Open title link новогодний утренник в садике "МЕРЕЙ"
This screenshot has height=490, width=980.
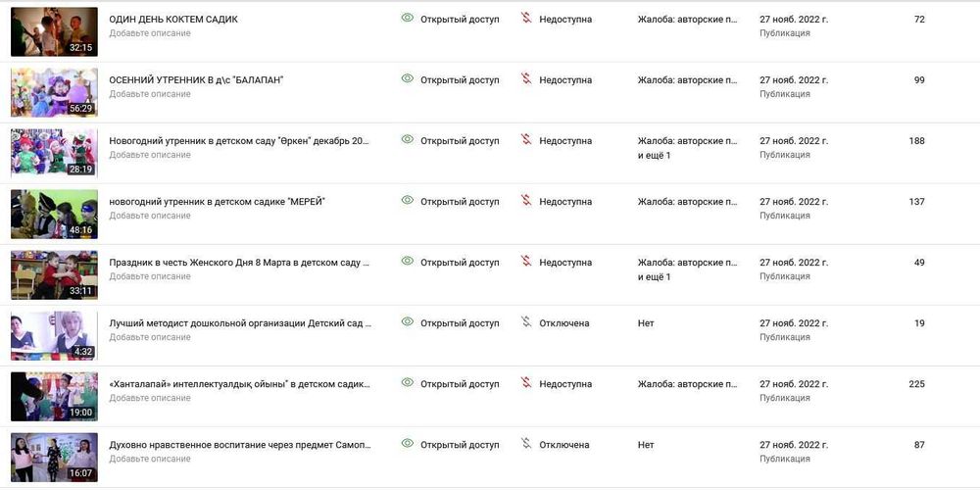click(x=217, y=202)
